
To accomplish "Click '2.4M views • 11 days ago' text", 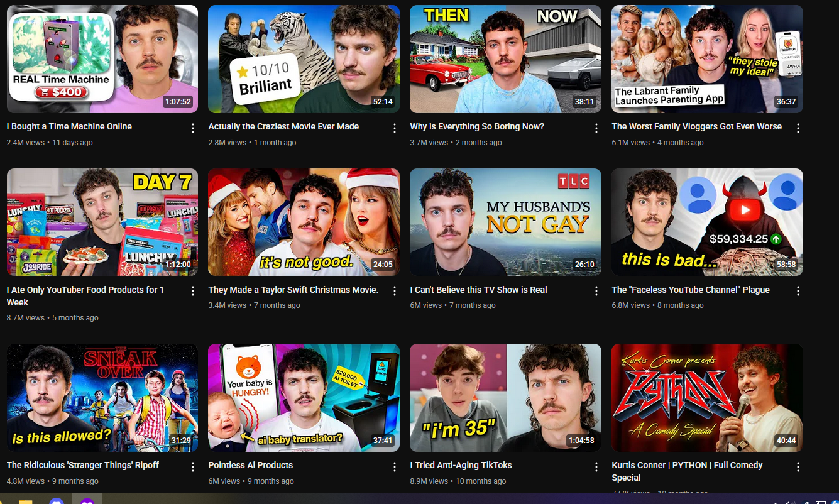I will coord(50,143).
